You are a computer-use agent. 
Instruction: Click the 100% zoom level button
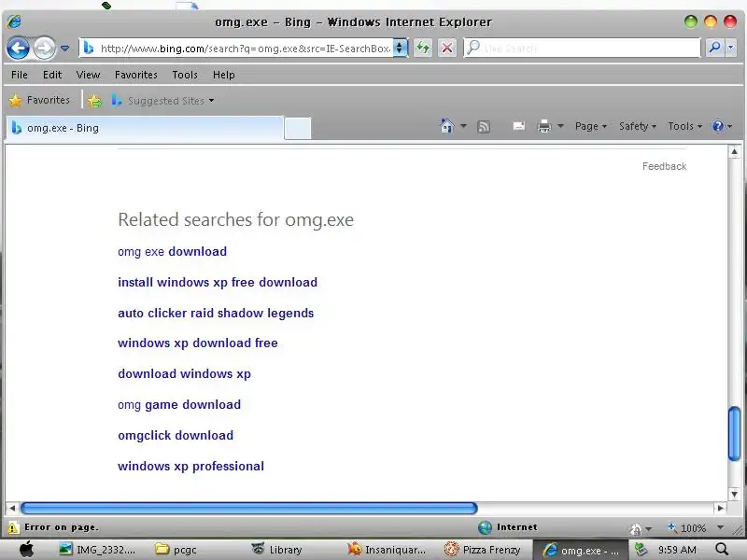(x=687, y=527)
